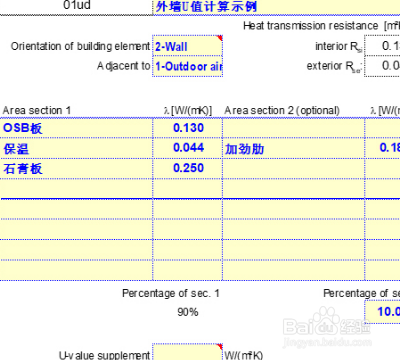Select the '2-Wall' orientation cell
Image resolution: width=400 pixels, height=360 pixels.
coord(188,46)
